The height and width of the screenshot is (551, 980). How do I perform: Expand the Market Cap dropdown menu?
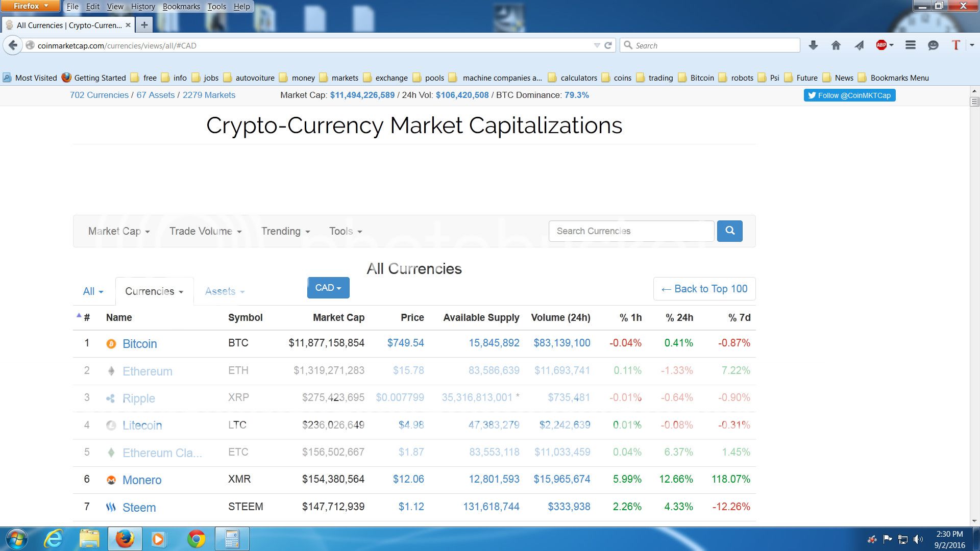click(x=119, y=231)
